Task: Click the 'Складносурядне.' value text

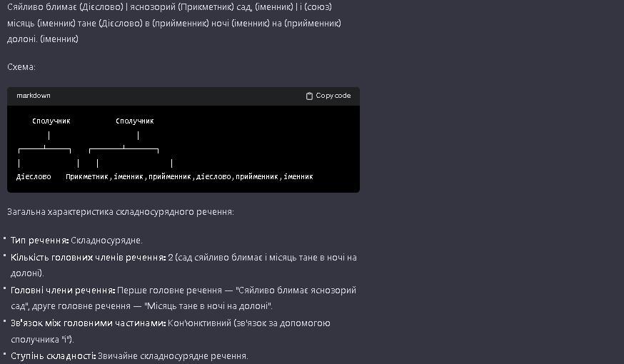Action: [106, 241]
